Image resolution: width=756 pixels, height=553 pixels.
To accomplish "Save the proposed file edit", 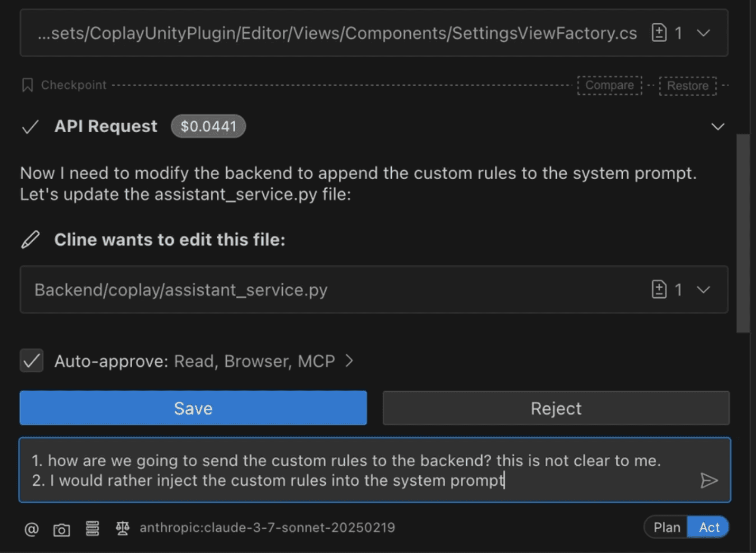I will pos(193,408).
